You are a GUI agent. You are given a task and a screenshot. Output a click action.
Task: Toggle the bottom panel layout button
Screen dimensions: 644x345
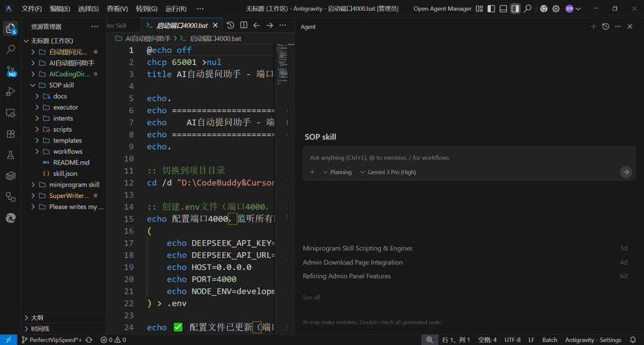pos(503,9)
